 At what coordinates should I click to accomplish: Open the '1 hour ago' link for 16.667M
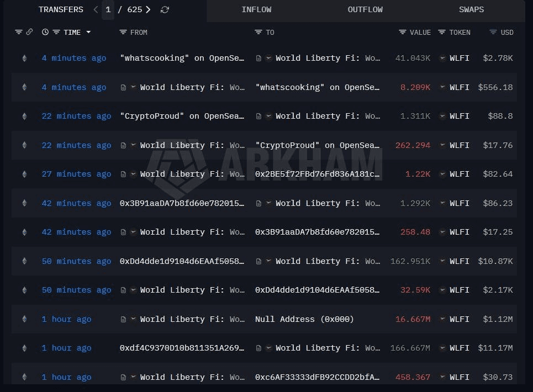point(67,319)
